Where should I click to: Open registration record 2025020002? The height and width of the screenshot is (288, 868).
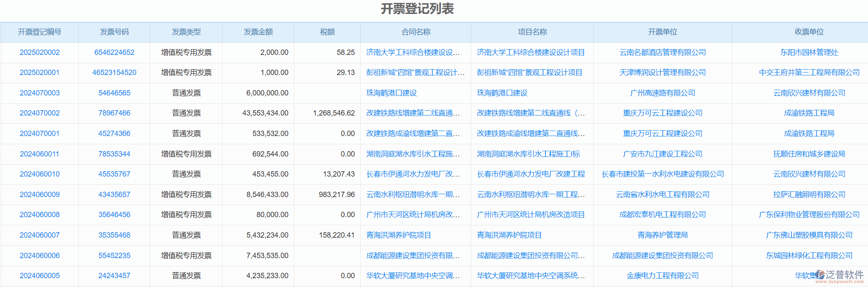[40, 52]
